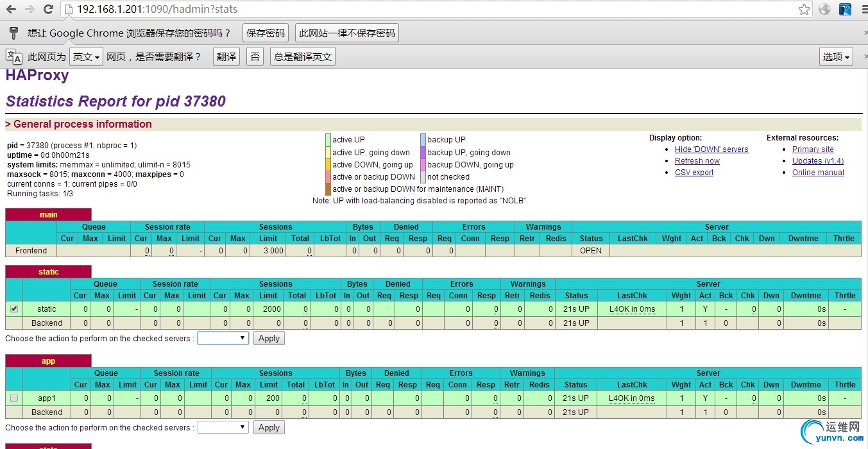Click the main proxy title
Image resolution: width=868 pixels, height=449 pixels.
pos(48,215)
